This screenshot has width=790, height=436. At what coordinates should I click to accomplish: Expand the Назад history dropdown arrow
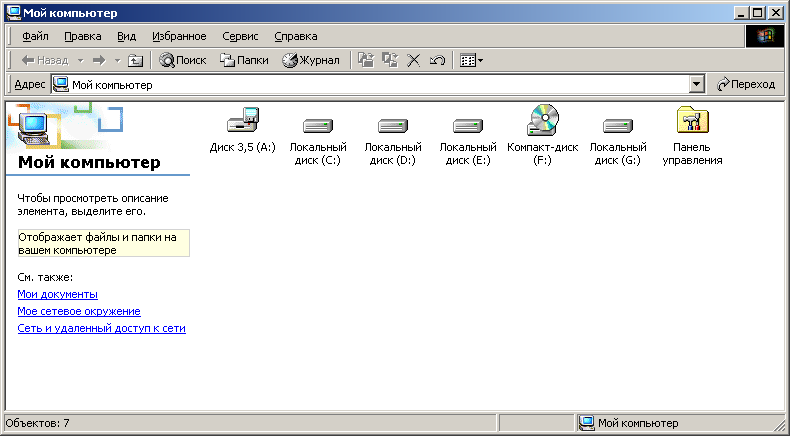tap(81, 60)
